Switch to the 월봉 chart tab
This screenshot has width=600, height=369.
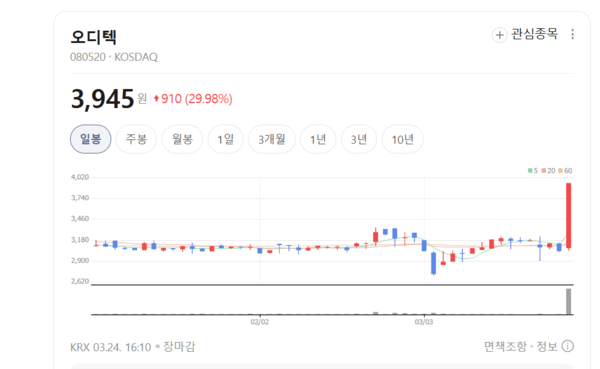tap(182, 139)
